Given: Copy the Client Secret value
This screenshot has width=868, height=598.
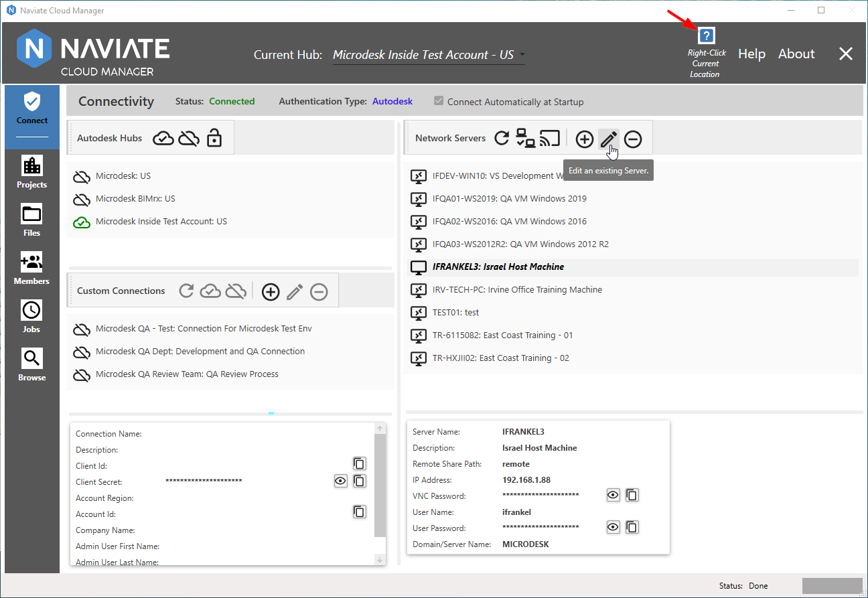Looking at the screenshot, I should [360, 481].
